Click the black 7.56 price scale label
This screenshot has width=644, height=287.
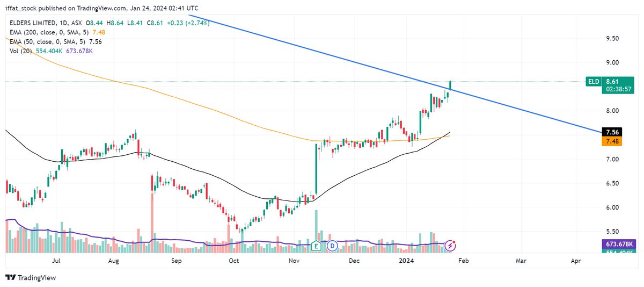click(x=612, y=132)
